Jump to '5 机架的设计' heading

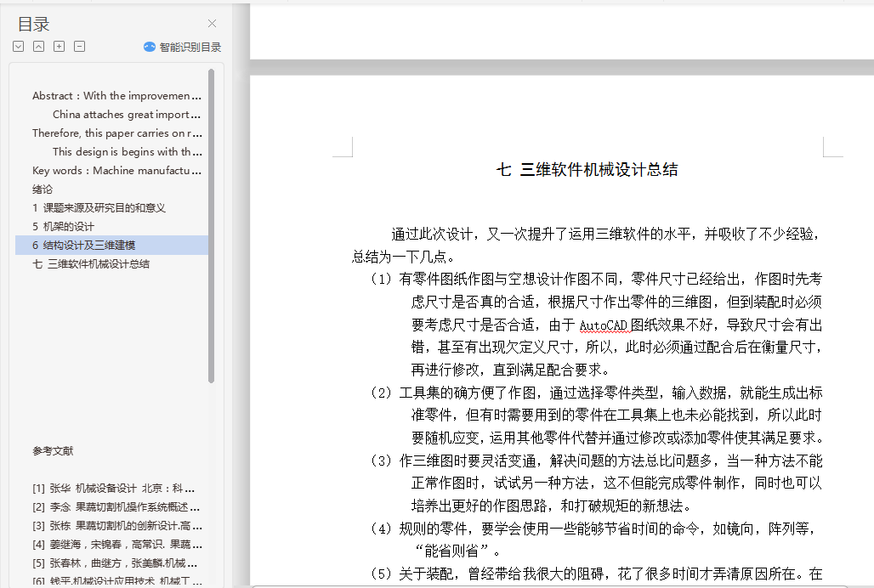[63, 227]
